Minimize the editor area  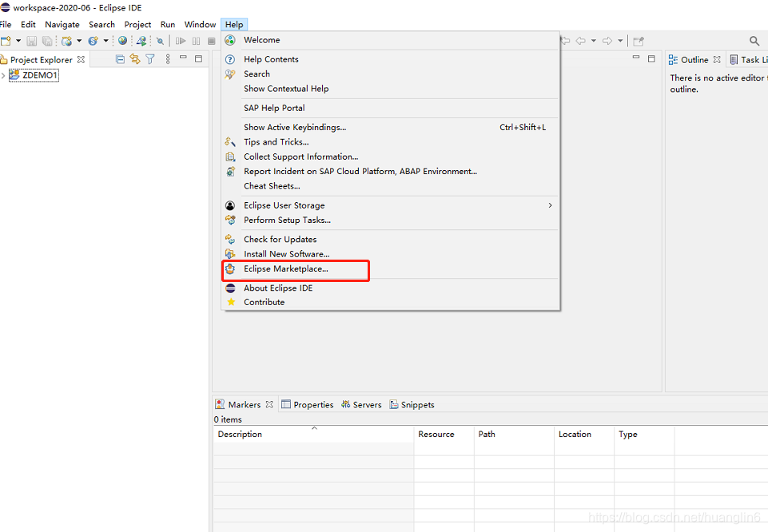(636, 58)
